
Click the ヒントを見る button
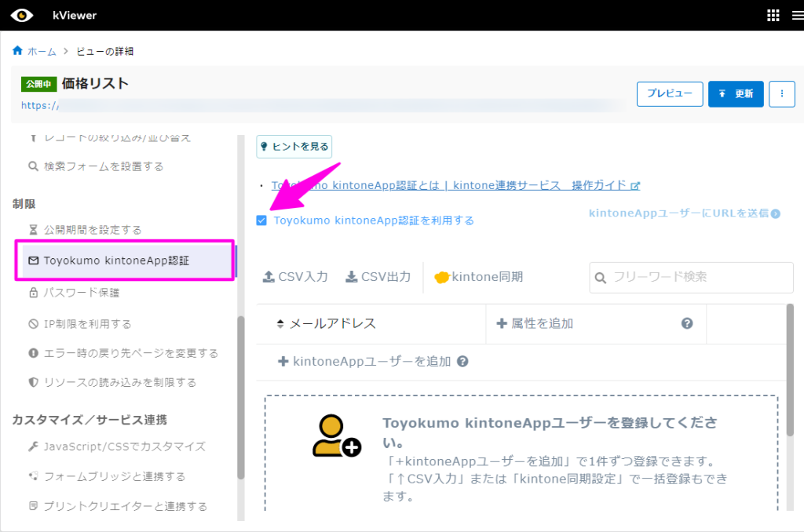[294, 147]
